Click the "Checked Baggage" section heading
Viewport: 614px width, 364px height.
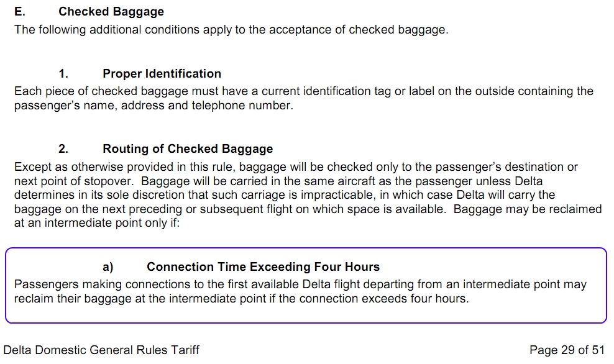point(111,12)
